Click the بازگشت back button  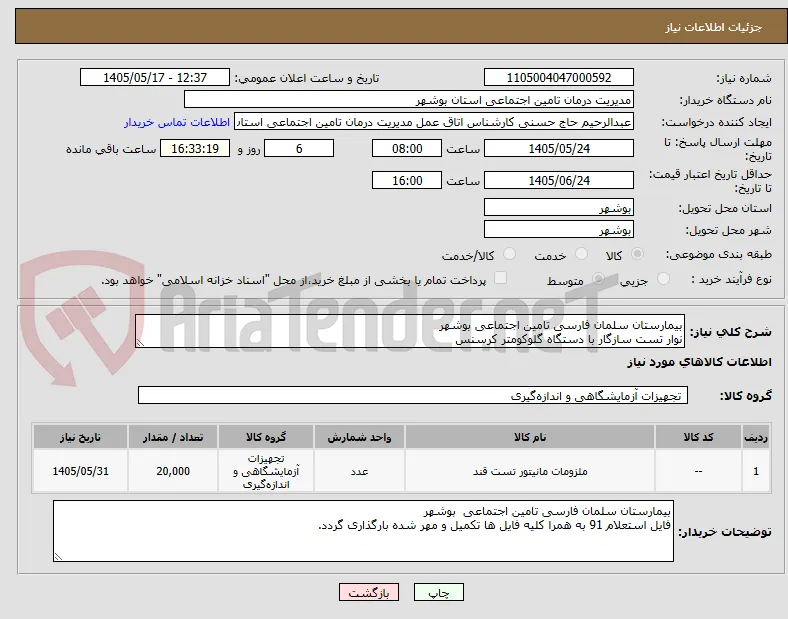coord(369,593)
